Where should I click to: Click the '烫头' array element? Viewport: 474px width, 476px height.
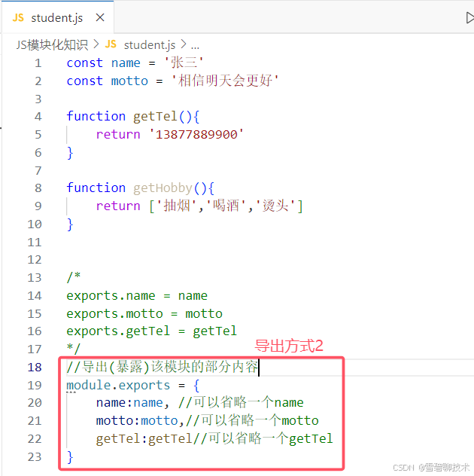(x=275, y=206)
